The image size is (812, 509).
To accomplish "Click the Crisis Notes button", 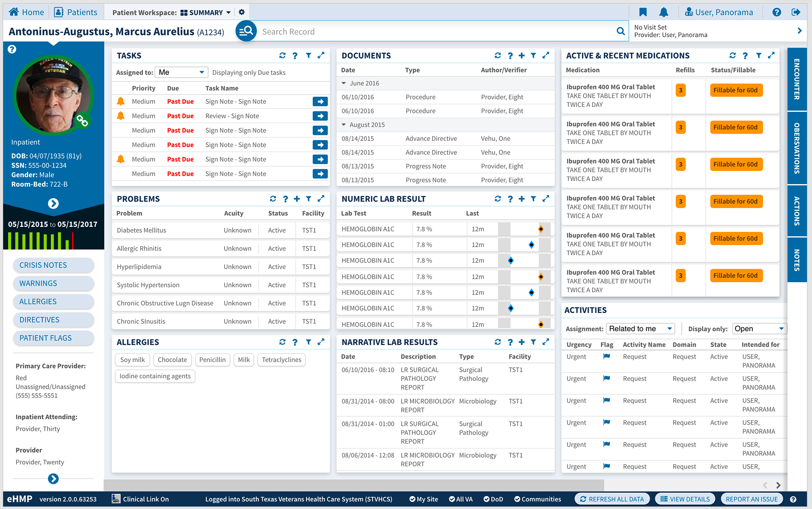I will 53,265.
